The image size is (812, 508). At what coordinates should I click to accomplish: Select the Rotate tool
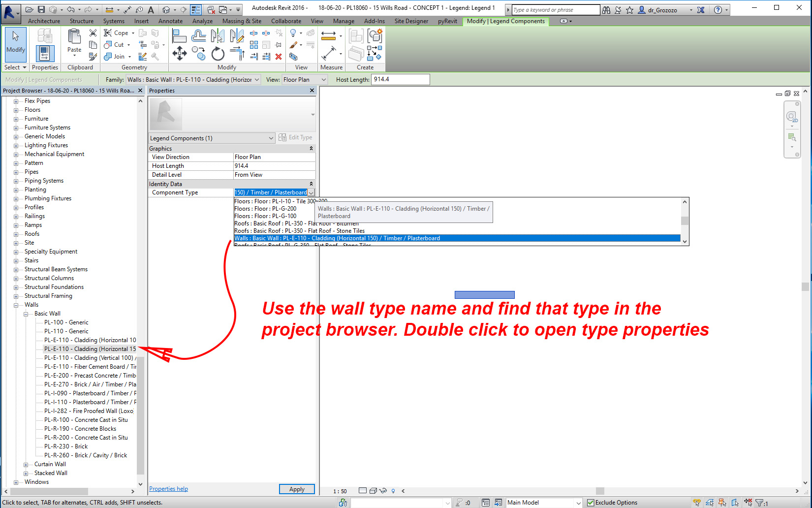[218, 55]
